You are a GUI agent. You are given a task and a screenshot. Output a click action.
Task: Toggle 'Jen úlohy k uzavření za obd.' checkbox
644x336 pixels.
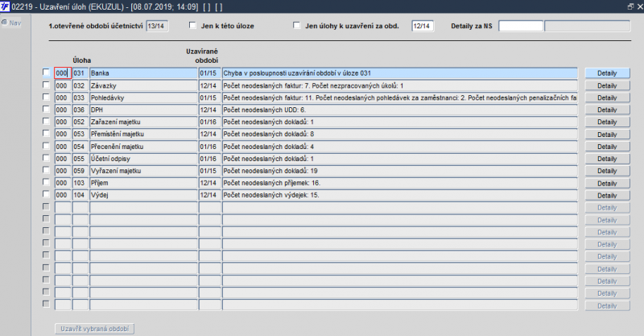pyautogui.click(x=296, y=25)
